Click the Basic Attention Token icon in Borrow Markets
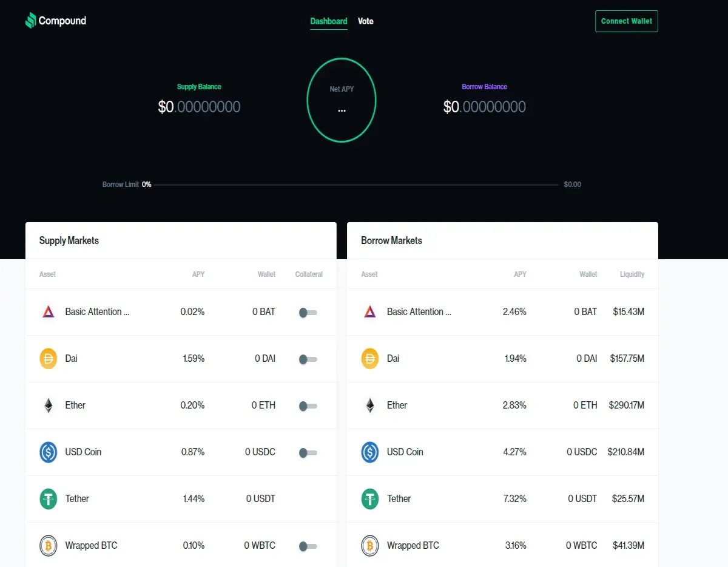Viewport: 728px width, 567px height. 369,311
